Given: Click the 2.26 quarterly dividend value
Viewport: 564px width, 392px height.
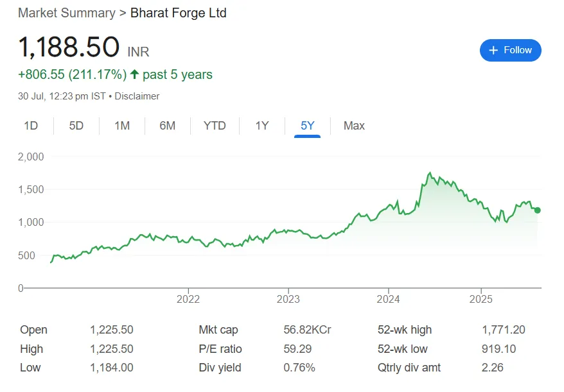Looking at the screenshot, I should click(493, 368).
